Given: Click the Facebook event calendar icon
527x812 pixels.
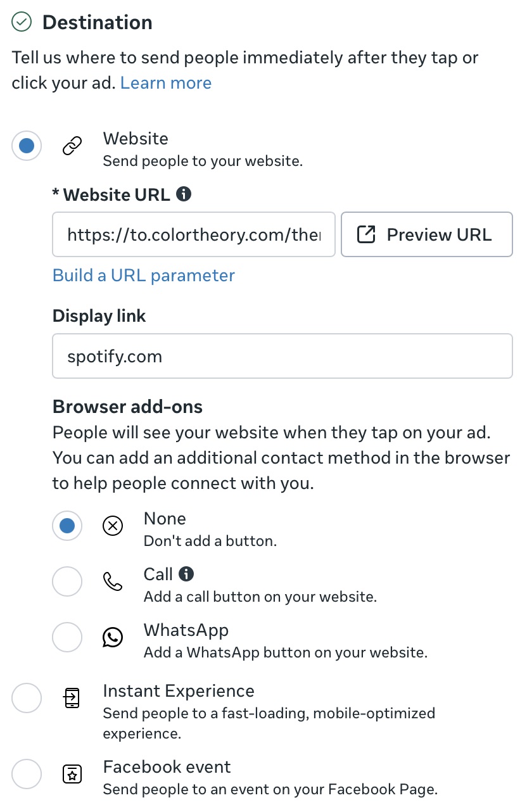Looking at the screenshot, I should point(72,774).
